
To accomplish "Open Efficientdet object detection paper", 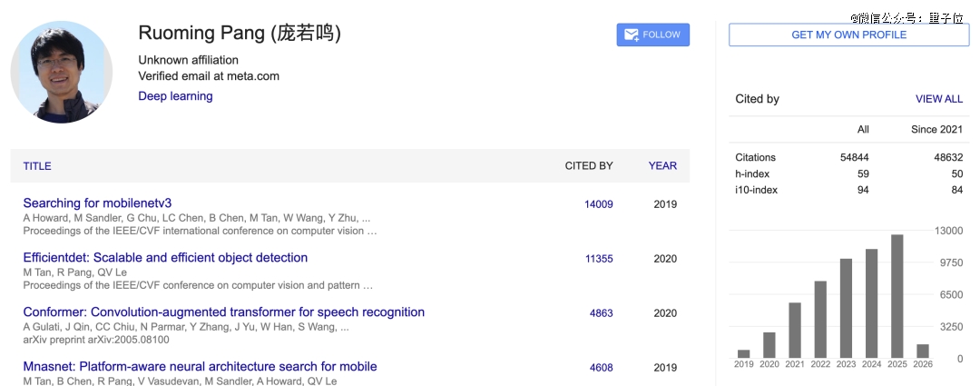I will pyautogui.click(x=165, y=258).
